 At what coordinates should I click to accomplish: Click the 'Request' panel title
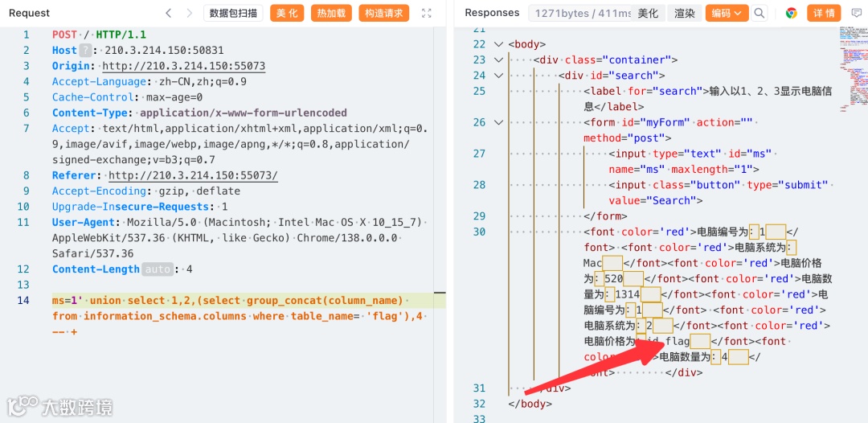30,13
